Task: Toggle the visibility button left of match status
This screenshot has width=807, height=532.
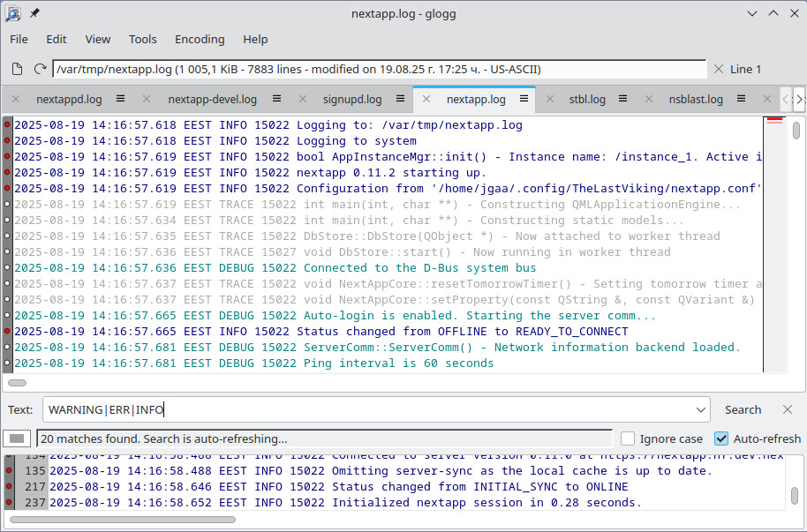Action: click(x=17, y=438)
